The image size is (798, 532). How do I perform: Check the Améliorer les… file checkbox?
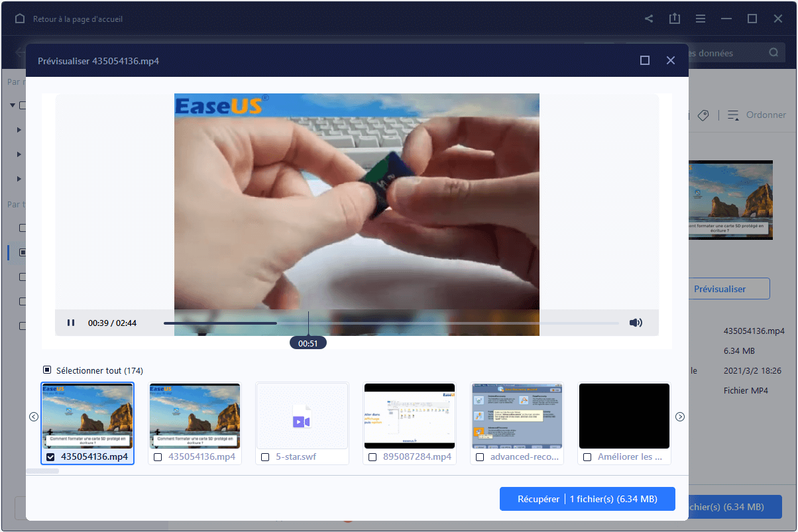coord(587,457)
